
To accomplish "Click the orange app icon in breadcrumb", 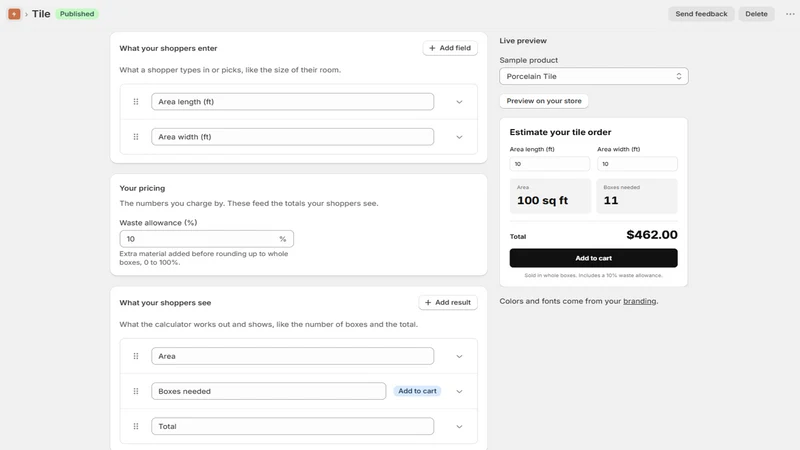I will tap(14, 14).
